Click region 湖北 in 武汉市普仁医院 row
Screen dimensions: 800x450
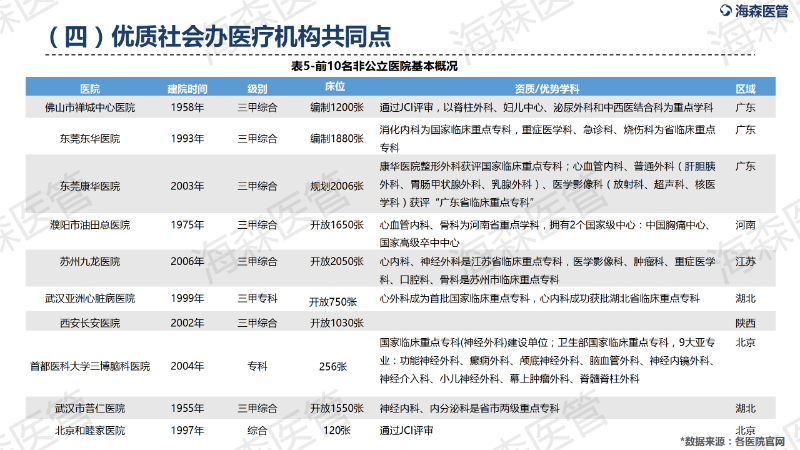(x=745, y=408)
